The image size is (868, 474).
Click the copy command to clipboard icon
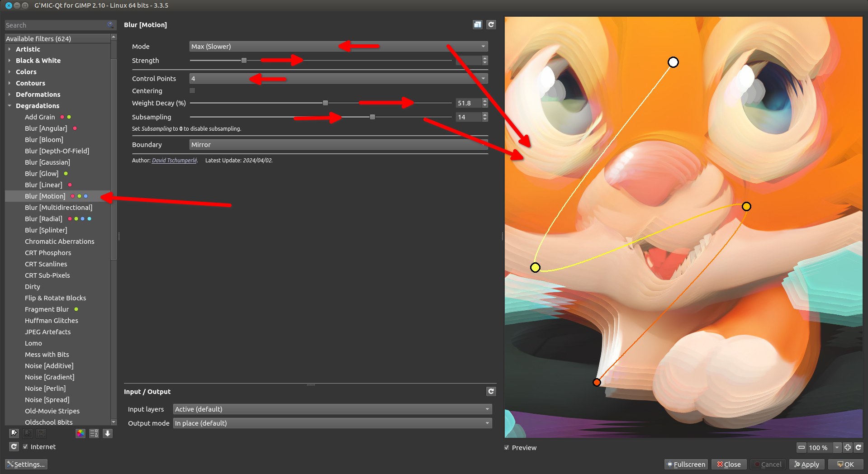478,25
